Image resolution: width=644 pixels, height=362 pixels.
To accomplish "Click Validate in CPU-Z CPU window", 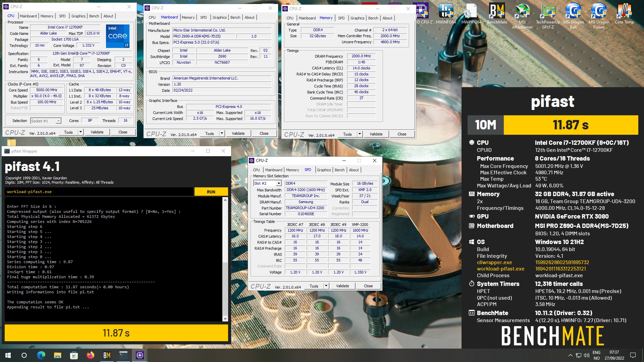I will point(97,132).
